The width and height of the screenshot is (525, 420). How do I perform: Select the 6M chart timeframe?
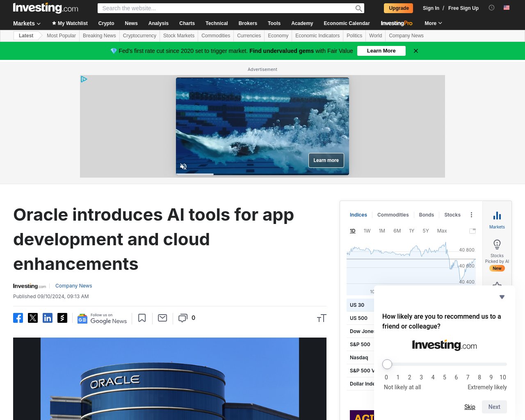[x=397, y=231]
